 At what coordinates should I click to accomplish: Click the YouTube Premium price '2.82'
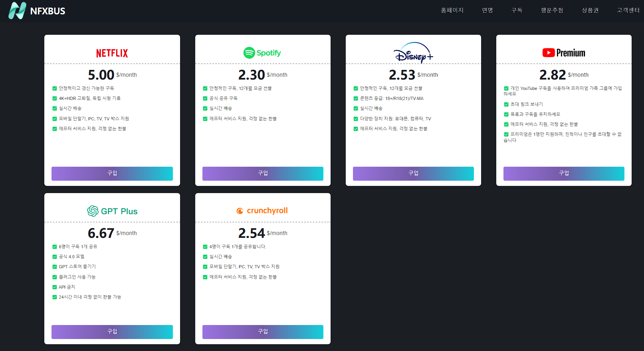click(x=553, y=75)
